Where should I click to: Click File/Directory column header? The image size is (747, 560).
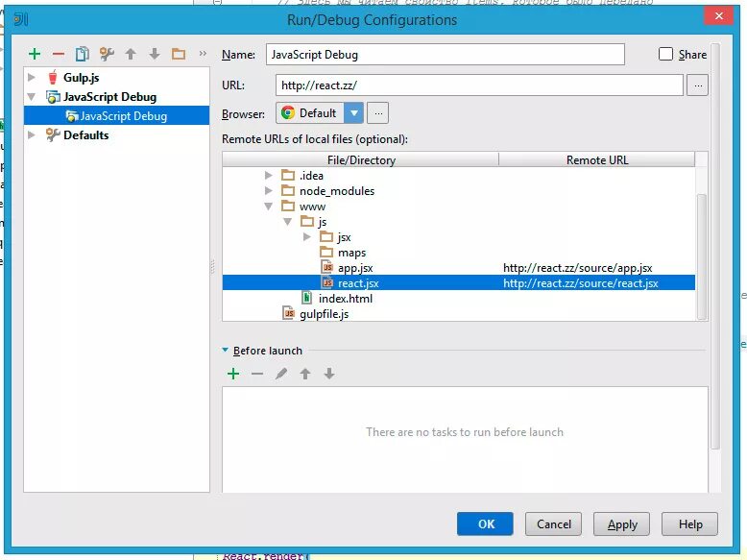click(361, 160)
